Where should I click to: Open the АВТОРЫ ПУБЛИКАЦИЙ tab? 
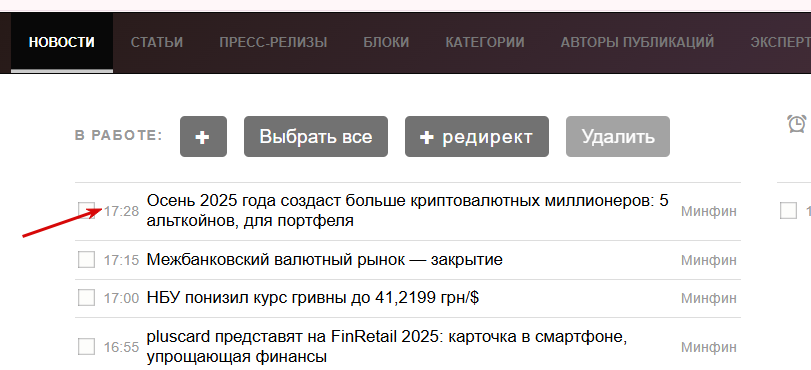coord(637,42)
